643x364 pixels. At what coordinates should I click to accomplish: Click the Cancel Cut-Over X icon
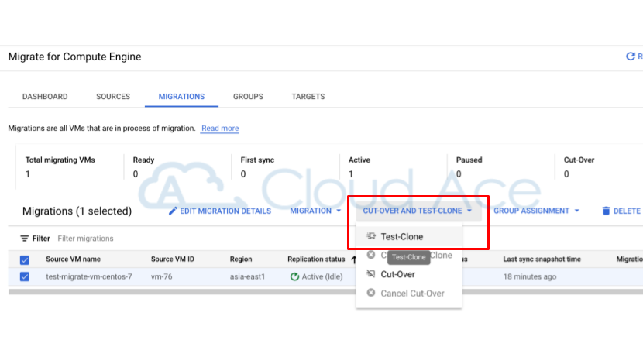(x=371, y=293)
